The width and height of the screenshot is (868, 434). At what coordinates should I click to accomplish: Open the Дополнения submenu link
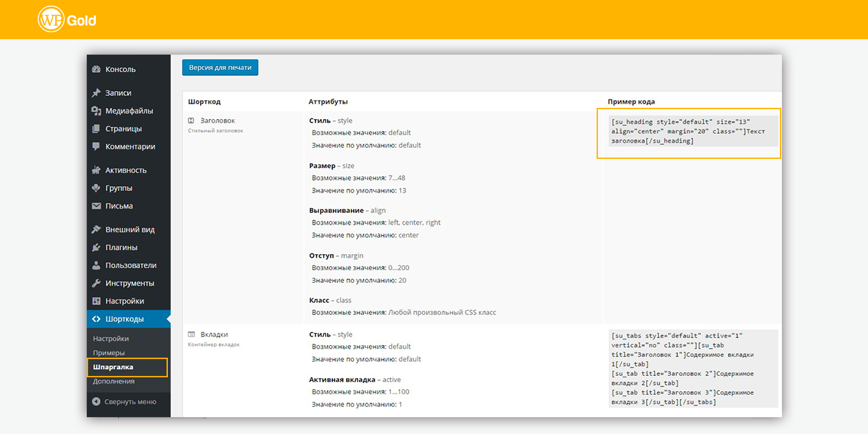point(113,381)
